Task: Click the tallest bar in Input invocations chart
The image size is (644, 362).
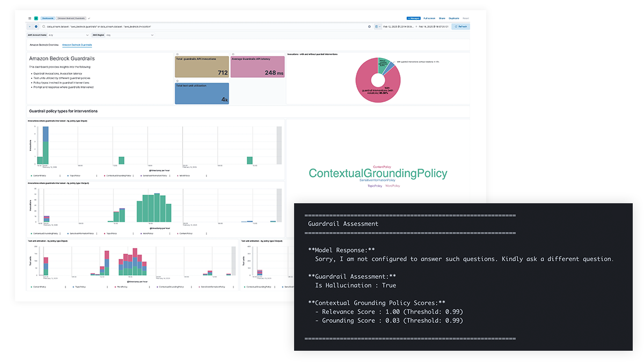Action: point(46,145)
